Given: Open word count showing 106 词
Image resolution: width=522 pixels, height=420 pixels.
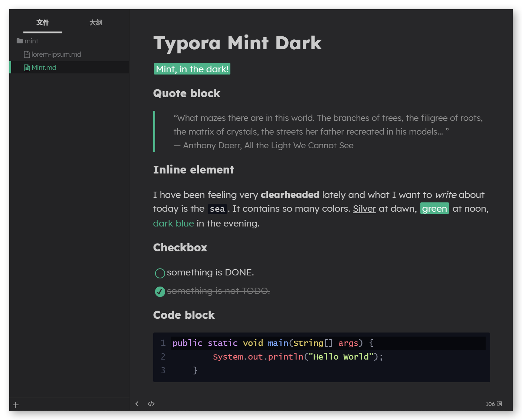Looking at the screenshot, I should point(494,404).
